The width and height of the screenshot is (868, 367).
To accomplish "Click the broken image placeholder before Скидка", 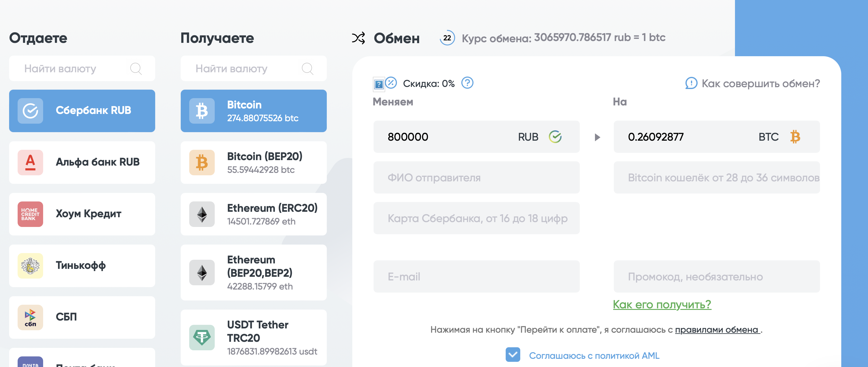I will [x=379, y=84].
